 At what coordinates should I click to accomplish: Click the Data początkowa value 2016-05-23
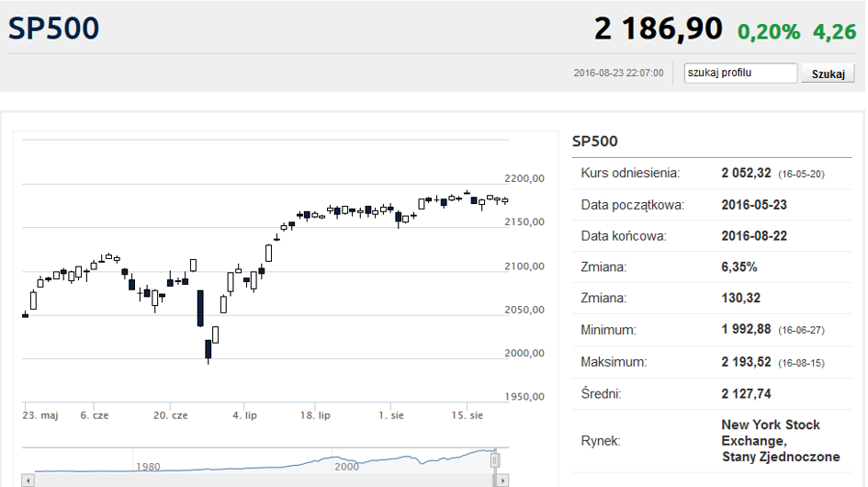coord(753,205)
